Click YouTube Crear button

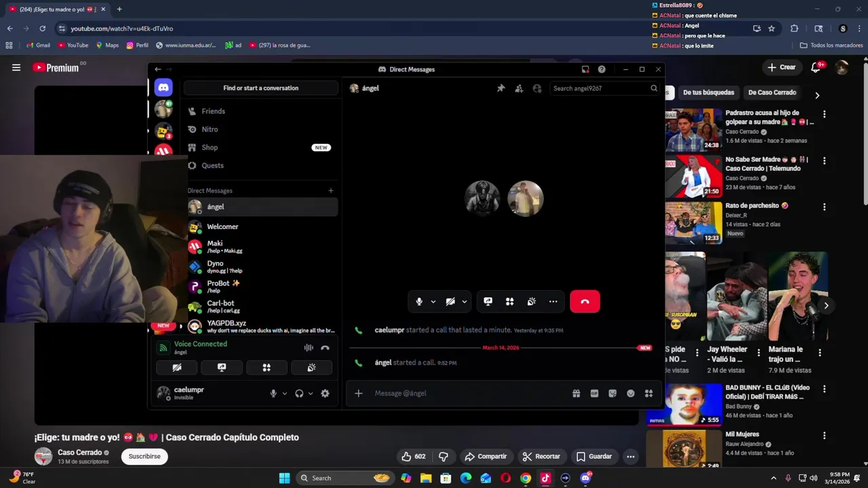(x=781, y=67)
